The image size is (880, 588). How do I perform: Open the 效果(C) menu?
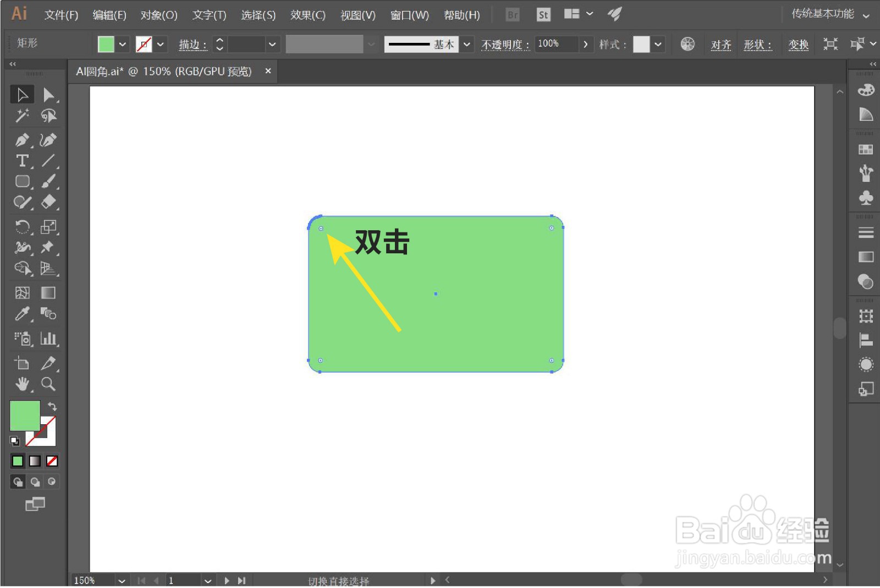(308, 15)
